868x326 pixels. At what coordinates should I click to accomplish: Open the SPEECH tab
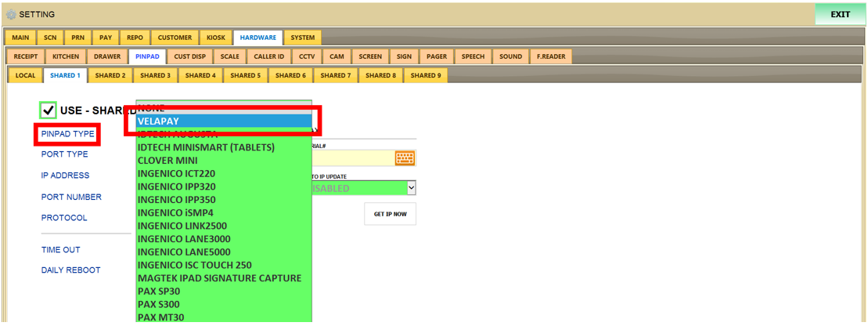click(474, 56)
